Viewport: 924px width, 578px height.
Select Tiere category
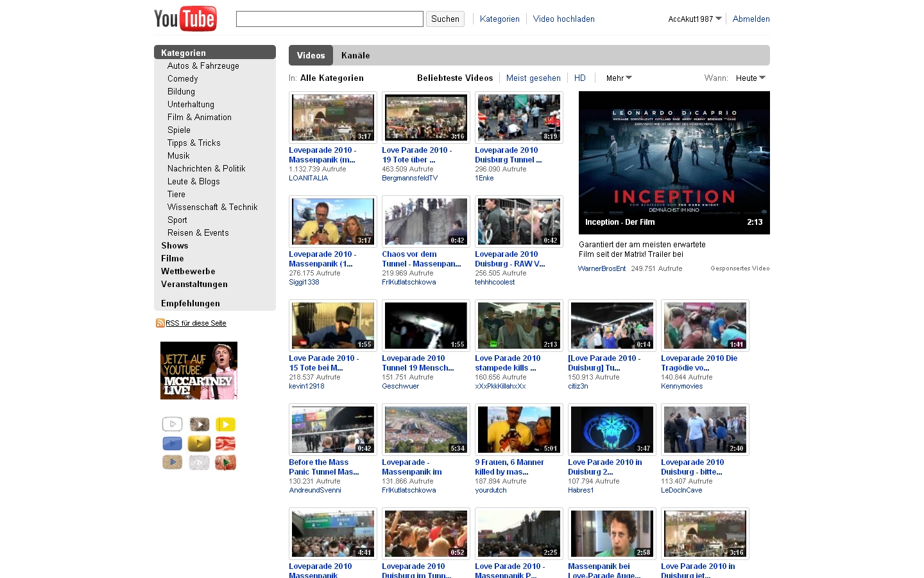tap(176, 194)
